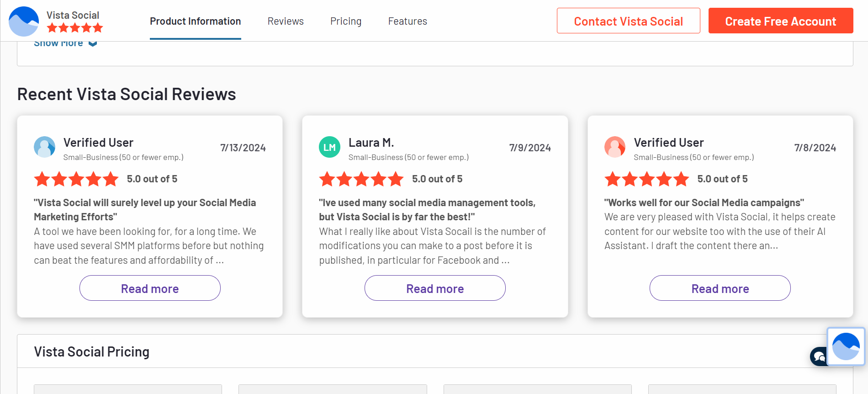Open the Pricing tab
Screen dimensions: 868x394
(346, 21)
